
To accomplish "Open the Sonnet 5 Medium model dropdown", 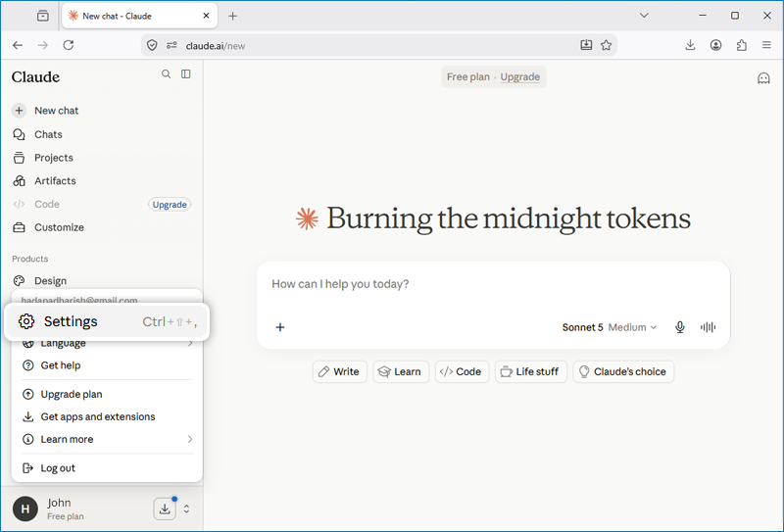I will tap(609, 327).
